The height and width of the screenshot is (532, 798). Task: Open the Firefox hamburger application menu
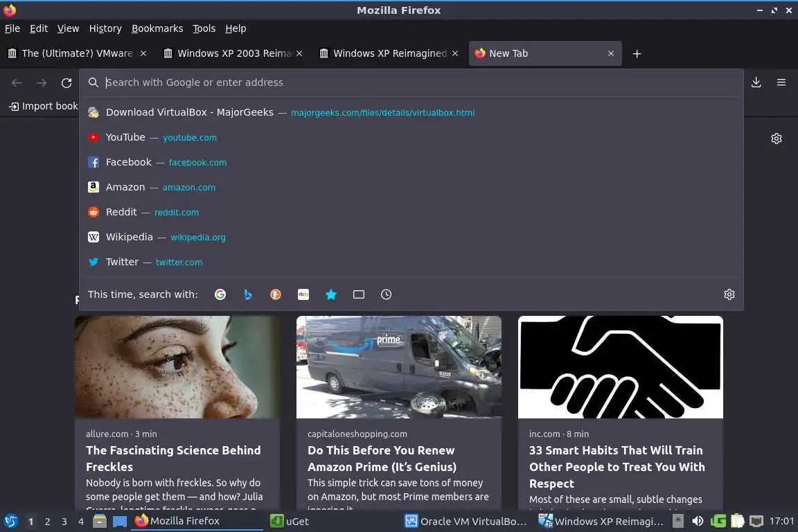[x=781, y=82]
